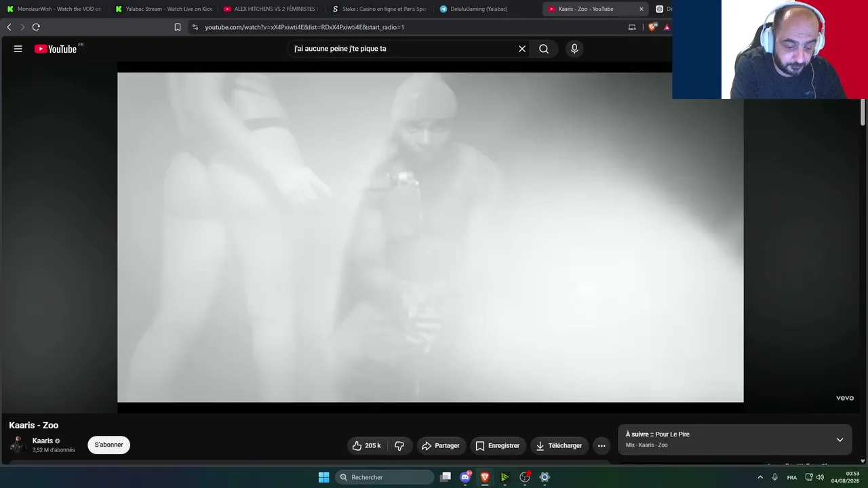
Task: Click 'À suivre :: Pour Le Pire' text
Action: pos(658,434)
